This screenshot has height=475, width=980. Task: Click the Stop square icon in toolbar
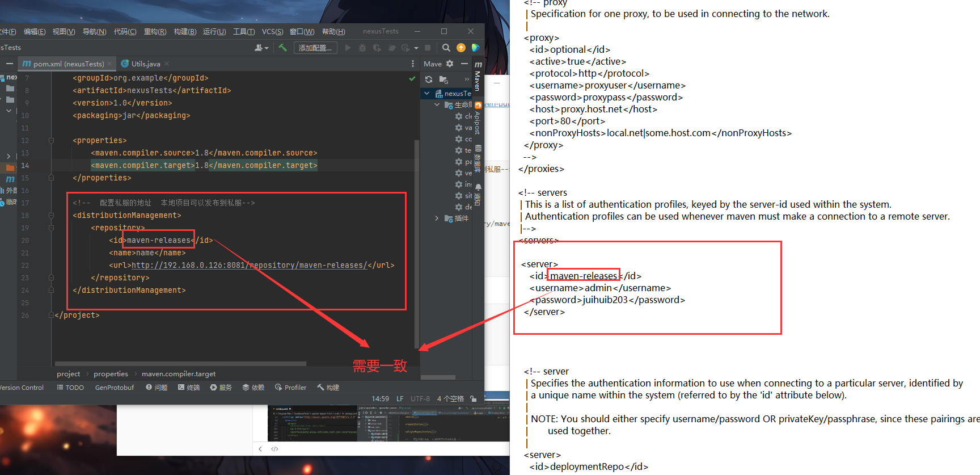tap(428, 48)
